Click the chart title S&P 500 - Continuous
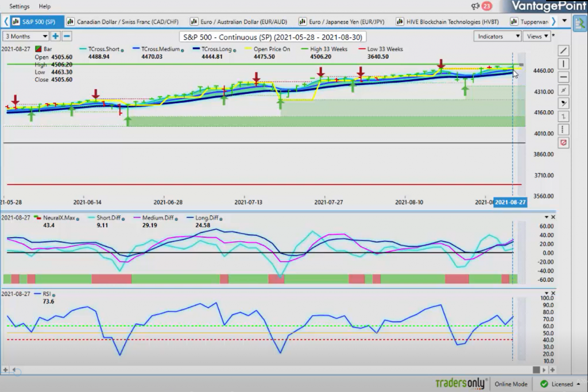Screen dimensions: 588x392 click(x=273, y=37)
